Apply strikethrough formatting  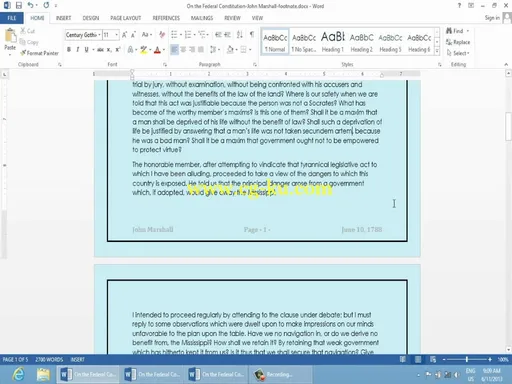click(x=100, y=50)
